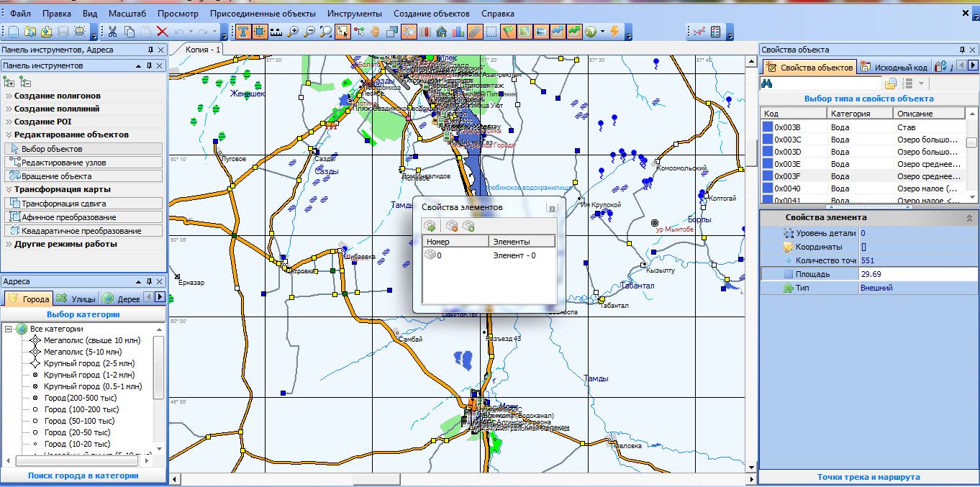Click the blue swatch of code 0x003F
This screenshot has height=487, width=980.
coord(768,176)
